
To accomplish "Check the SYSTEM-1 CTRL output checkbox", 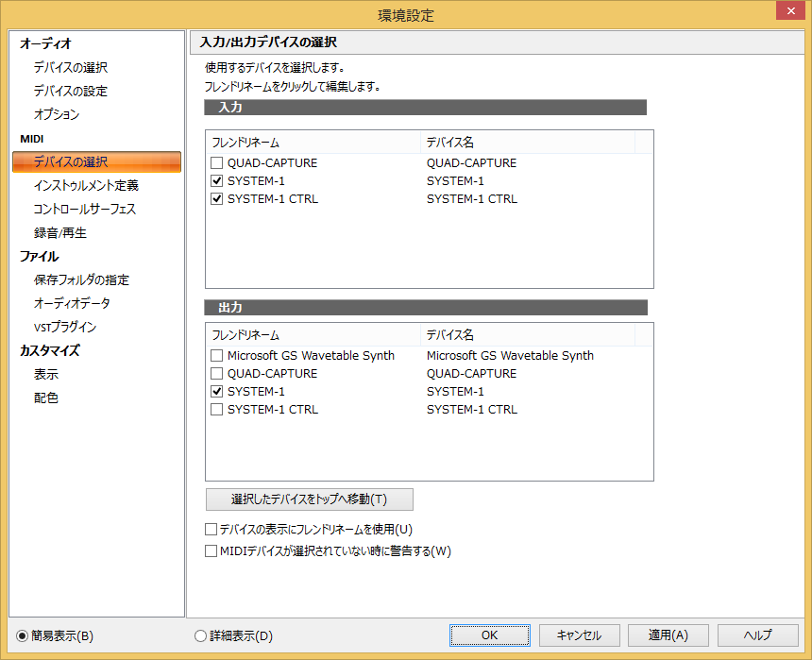I will pos(217,409).
